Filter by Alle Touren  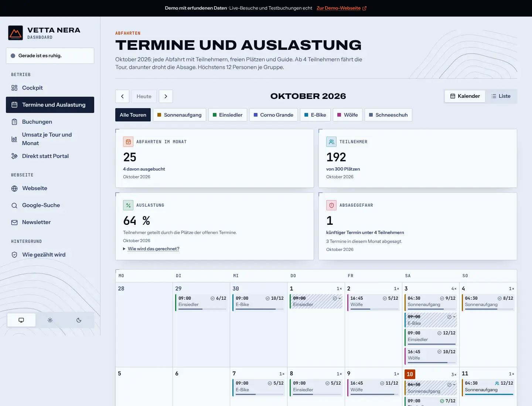[x=133, y=115]
